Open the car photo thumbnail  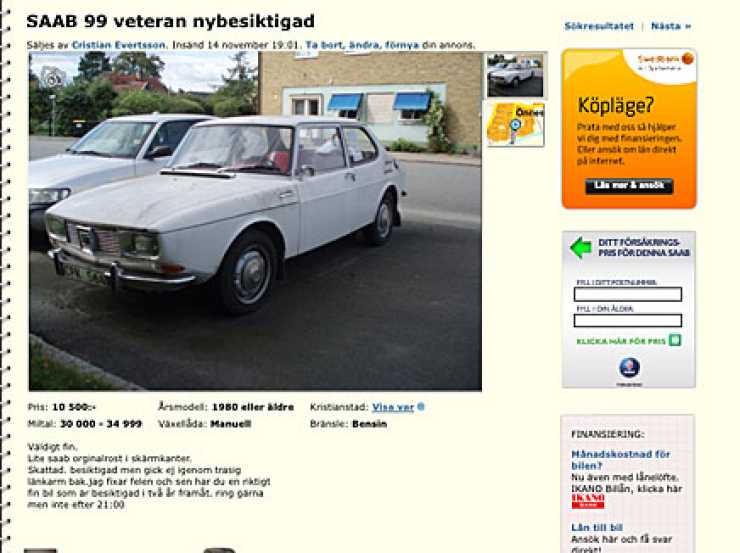[515, 75]
